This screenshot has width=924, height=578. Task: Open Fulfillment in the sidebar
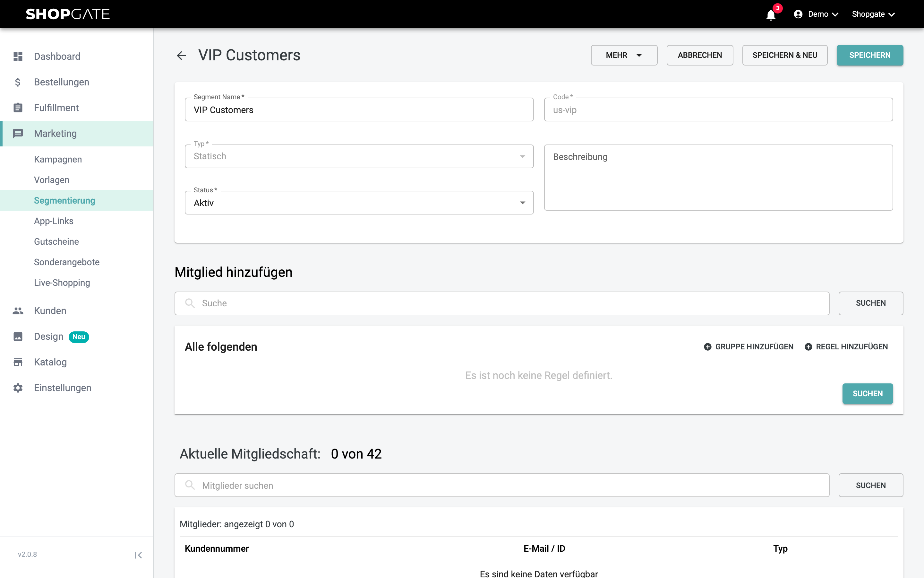coord(76,108)
